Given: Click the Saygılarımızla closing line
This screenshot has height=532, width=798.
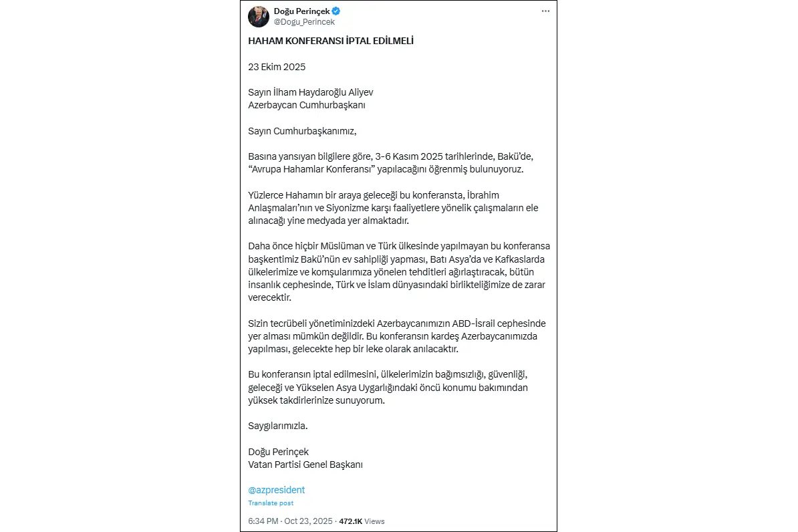Looking at the screenshot, I should 278,424.
